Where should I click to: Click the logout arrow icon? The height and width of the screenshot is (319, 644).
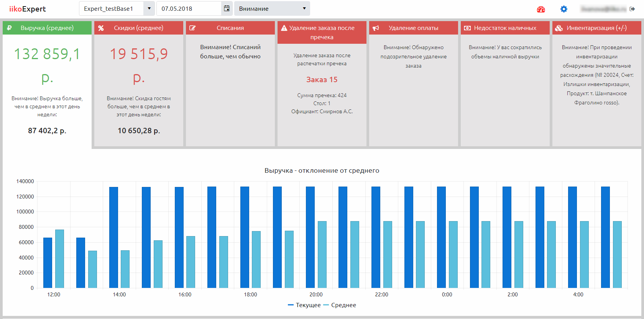click(x=632, y=9)
